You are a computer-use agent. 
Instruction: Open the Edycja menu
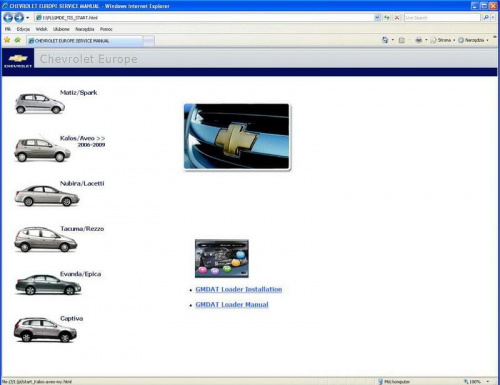point(23,29)
